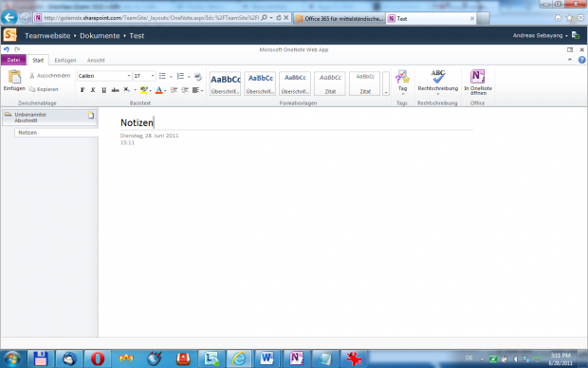The image size is (588, 368).
Task: Open paragraph alignment options
Action: pyautogui.click(x=197, y=90)
